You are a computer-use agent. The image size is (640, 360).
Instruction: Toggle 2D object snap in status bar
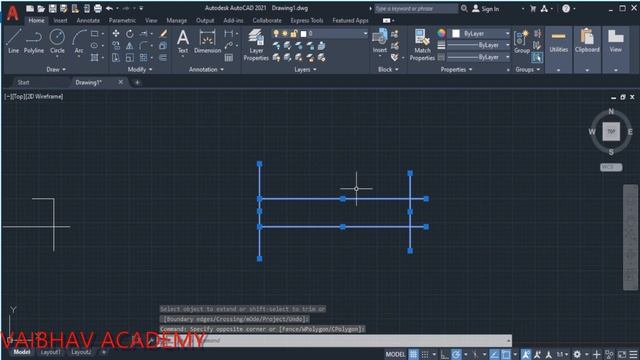pos(506,354)
